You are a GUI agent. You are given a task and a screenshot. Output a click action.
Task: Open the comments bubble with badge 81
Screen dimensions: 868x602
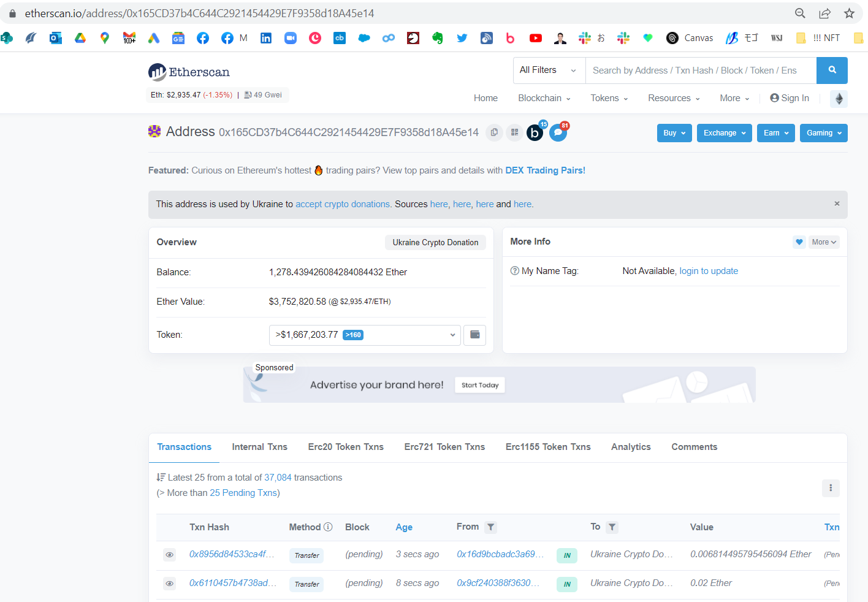tap(558, 132)
